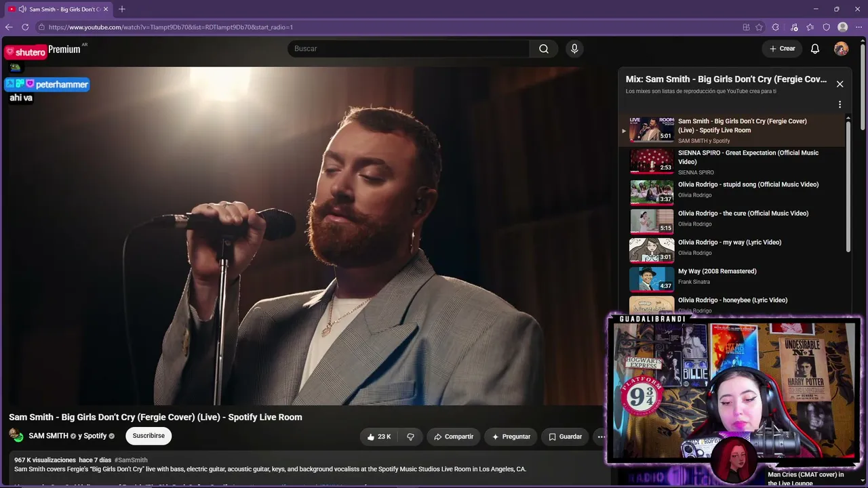This screenshot has height=488, width=868.
Task: Mute the tab via the speaker icon
Action: tap(22, 9)
